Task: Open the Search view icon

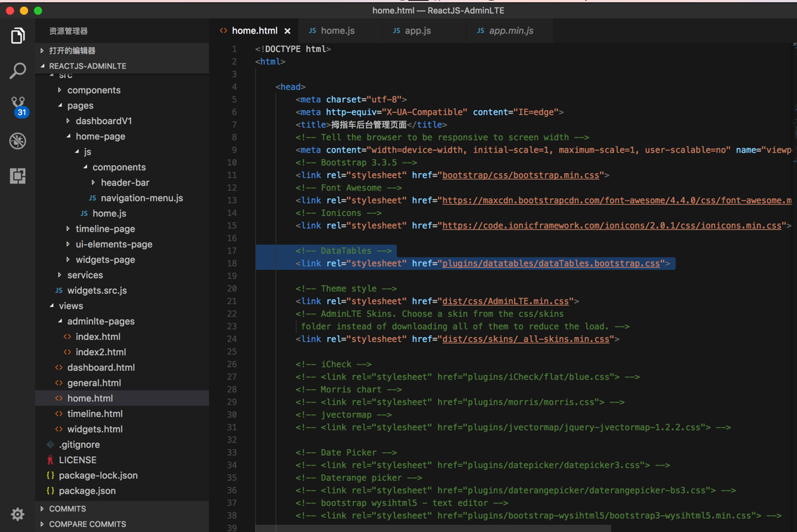Action: (x=18, y=71)
